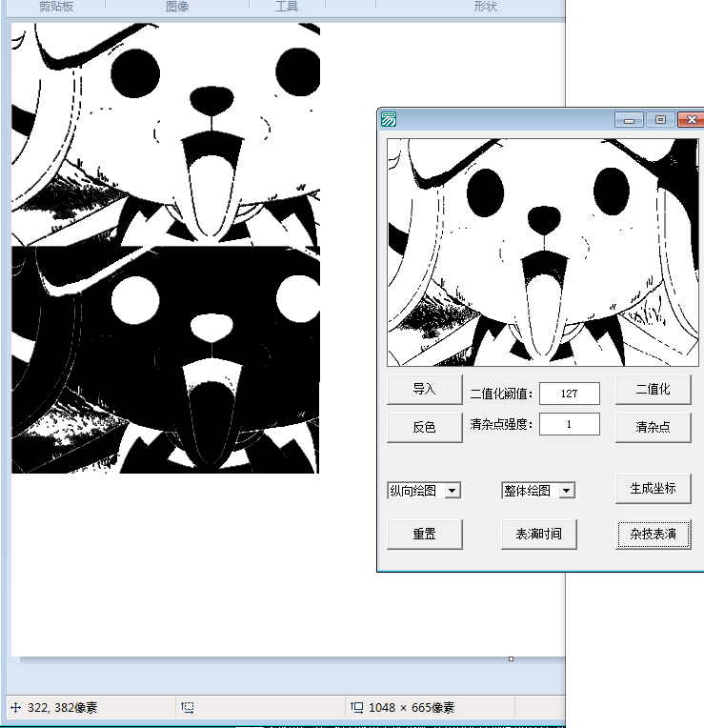Click the cursor position icon in Paint status bar
This screenshot has height=728, width=704.
(x=16, y=708)
